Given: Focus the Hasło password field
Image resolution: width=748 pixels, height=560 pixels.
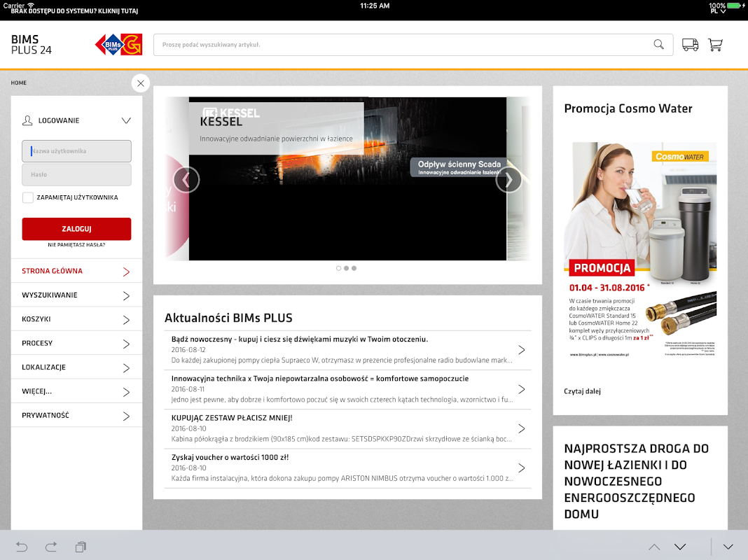Looking at the screenshot, I should 76,174.
